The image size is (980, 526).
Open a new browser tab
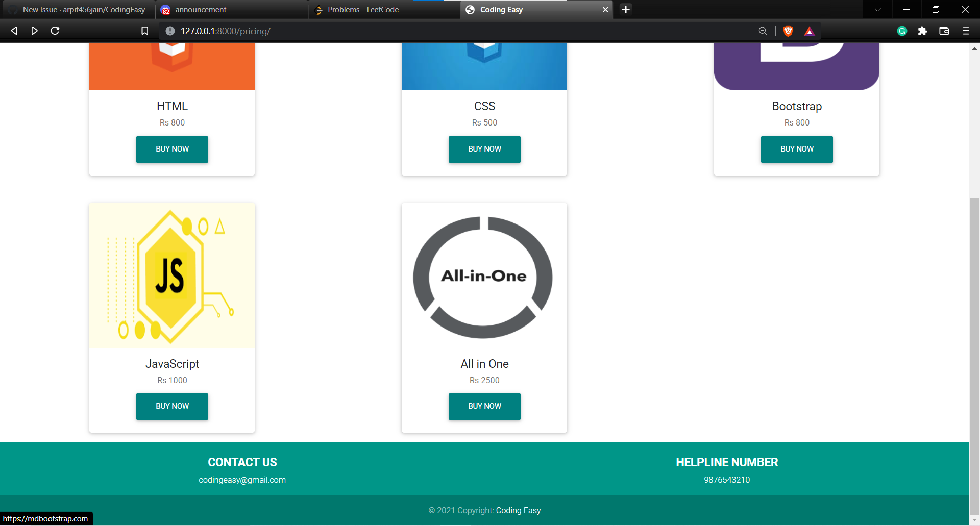(626, 9)
